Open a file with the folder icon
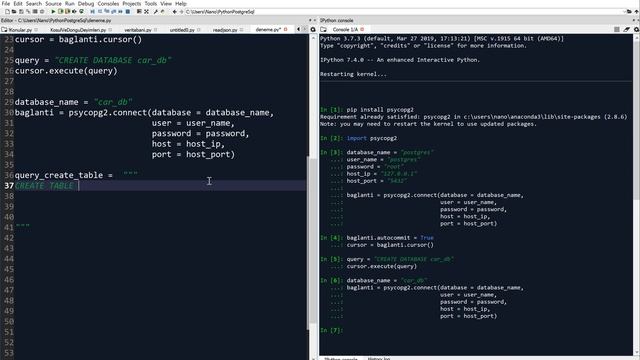This screenshot has height=360, width=640. coord(13,12)
